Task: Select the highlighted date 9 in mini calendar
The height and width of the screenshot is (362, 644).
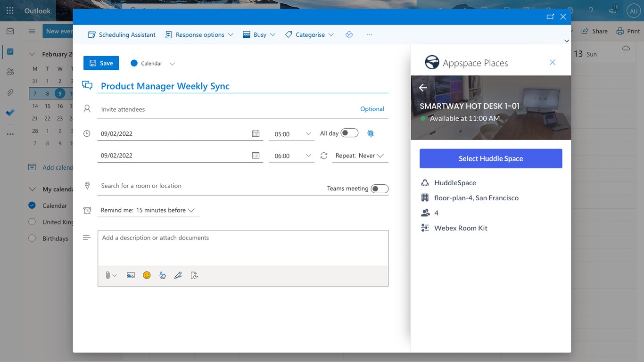Action: click(x=60, y=93)
